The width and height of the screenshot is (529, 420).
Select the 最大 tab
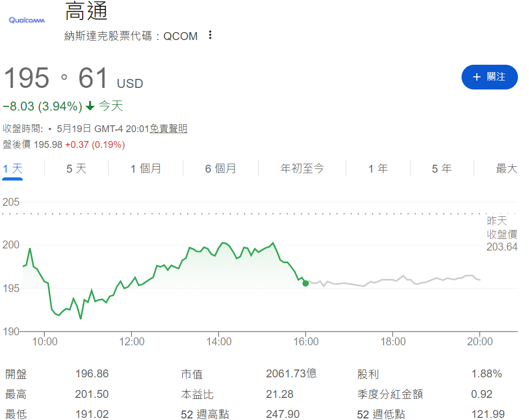coord(506,168)
